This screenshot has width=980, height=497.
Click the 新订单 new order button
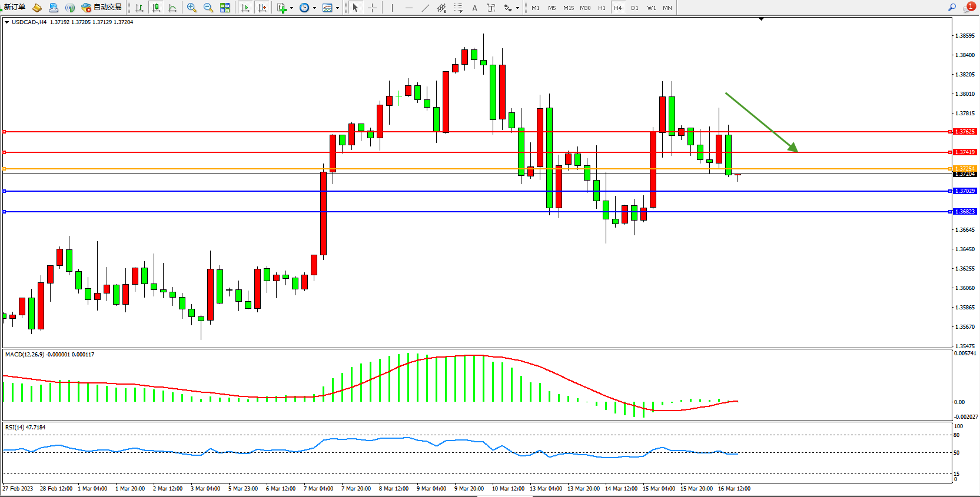click(14, 7)
